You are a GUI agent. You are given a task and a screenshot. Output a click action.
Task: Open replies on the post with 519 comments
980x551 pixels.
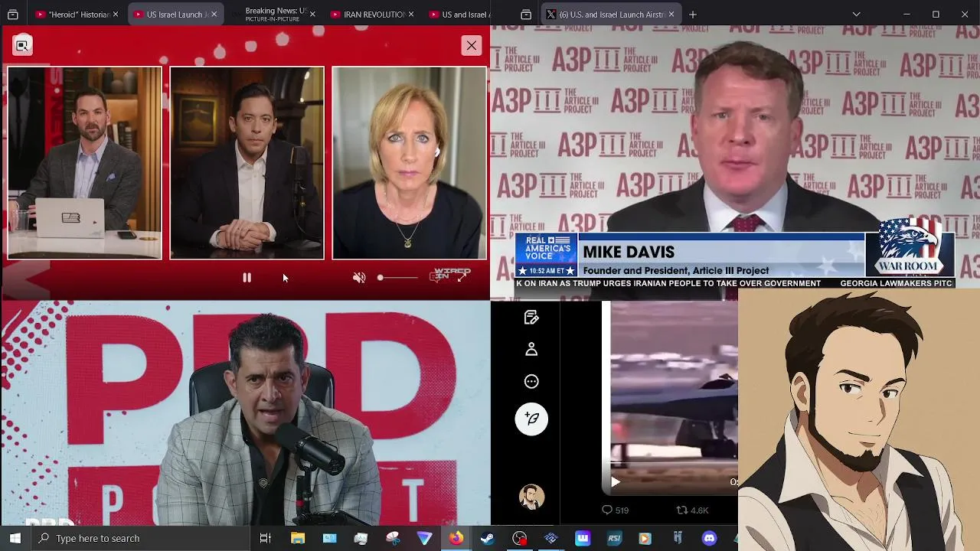pos(615,510)
